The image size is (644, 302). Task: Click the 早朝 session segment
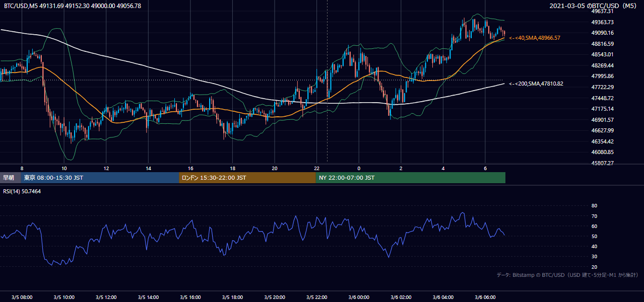point(10,178)
